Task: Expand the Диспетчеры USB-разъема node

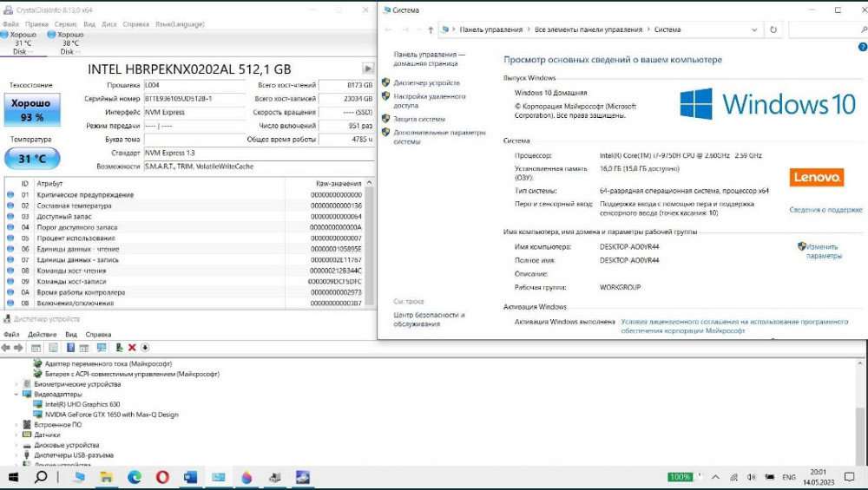Action: click(x=16, y=455)
